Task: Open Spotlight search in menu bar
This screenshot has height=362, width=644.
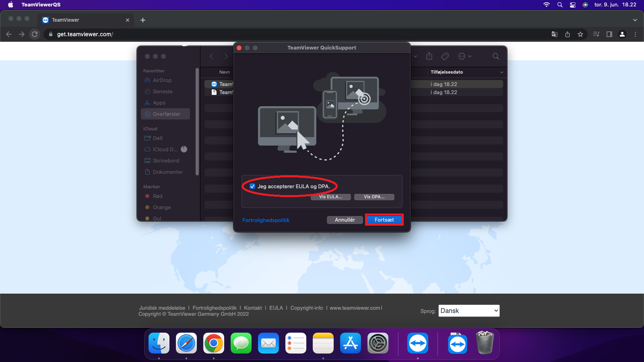Action: [560, 5]
